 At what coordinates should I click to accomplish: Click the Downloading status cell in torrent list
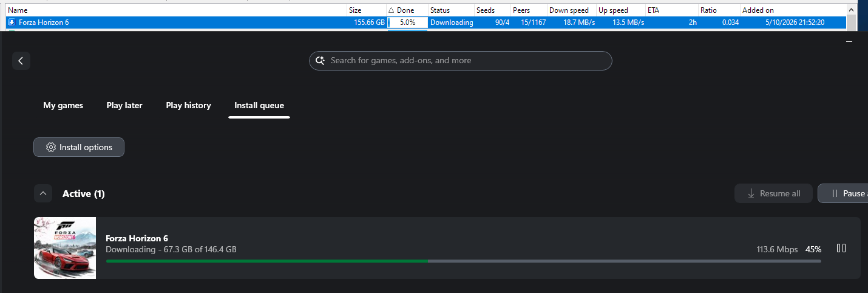coord(452,22)
